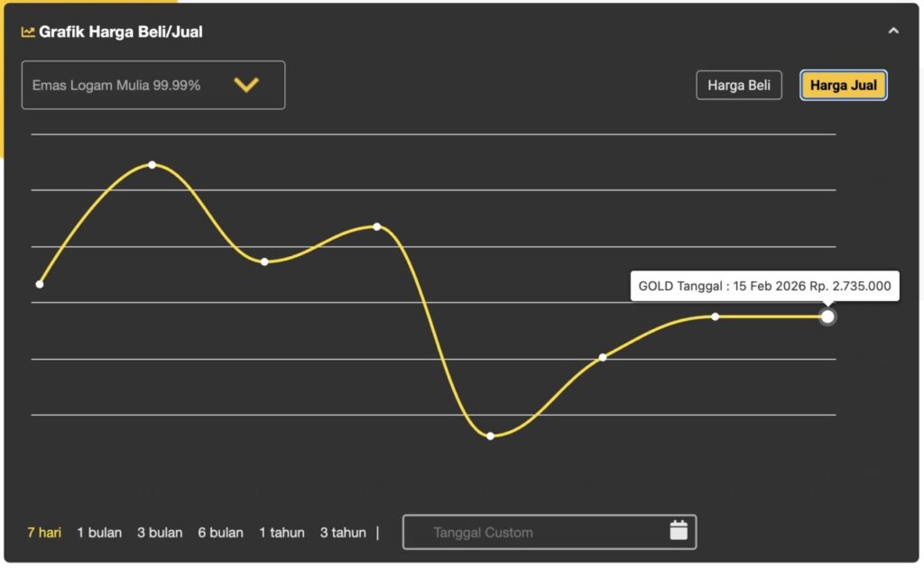The width and height of the screenshot is (924, 568).
Task: Switch to Harga Beli view
Action: pyautogui.click(x=738, y=85)
